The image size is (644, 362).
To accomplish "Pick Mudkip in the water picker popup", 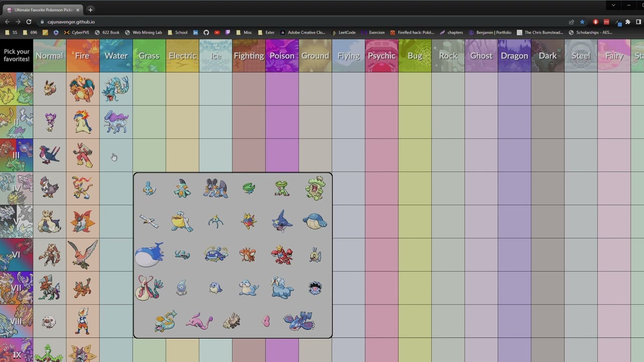I will 149,189.
